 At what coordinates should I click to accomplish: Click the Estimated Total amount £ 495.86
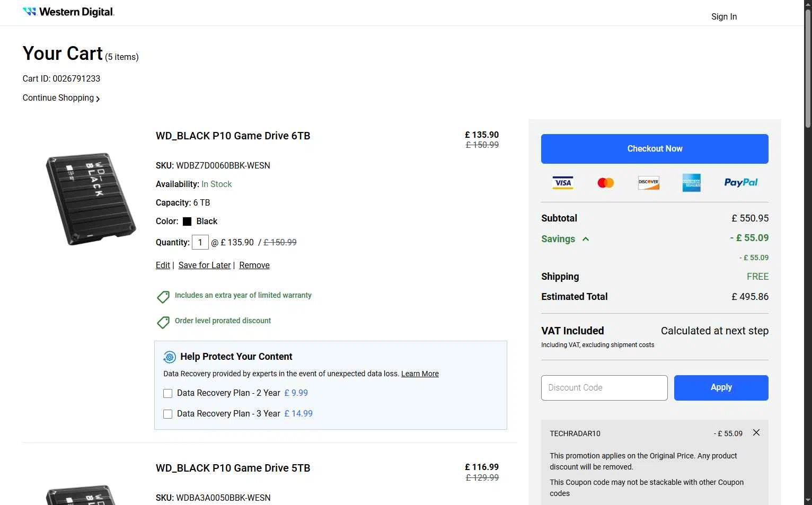point(750,297)
